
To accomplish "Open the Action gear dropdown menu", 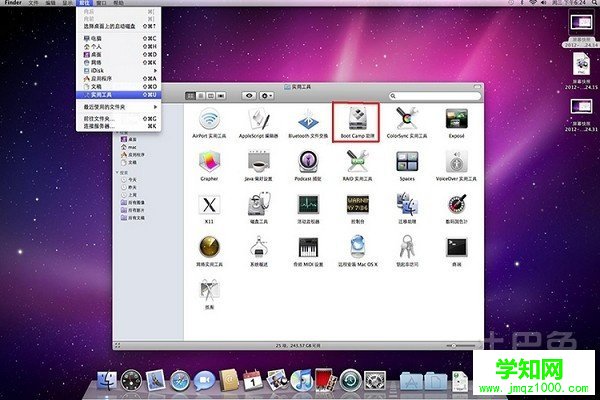I will 266,96.
